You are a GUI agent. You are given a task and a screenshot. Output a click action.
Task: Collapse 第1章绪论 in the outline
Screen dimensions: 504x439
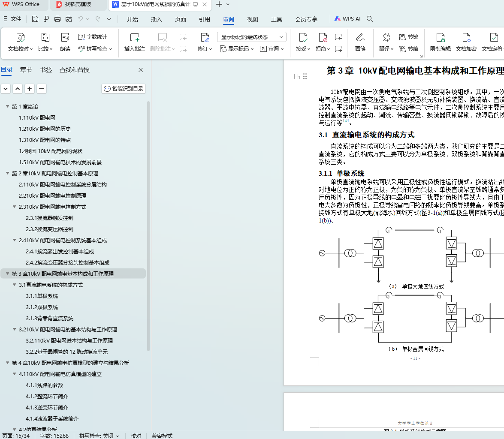7,106
